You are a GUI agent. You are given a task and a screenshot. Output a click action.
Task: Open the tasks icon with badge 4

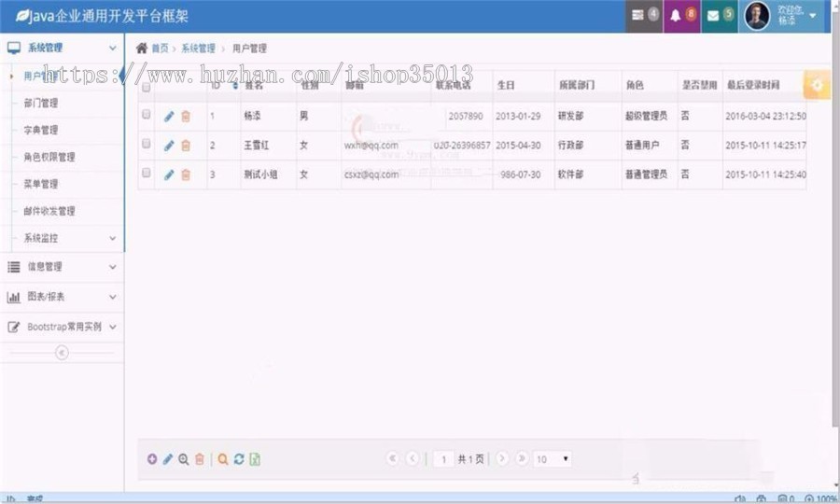(x=644, y=16)
